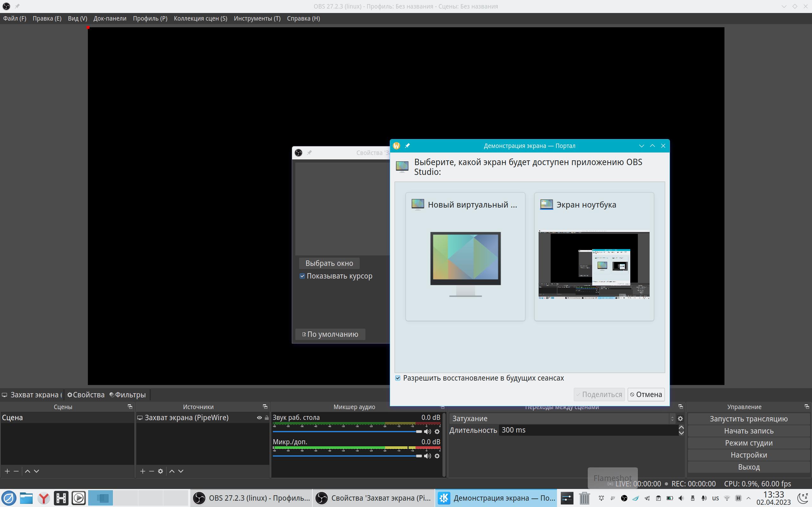Click the add source plus icon
Viewport: 812px width, 507px height.
(143, 471)
